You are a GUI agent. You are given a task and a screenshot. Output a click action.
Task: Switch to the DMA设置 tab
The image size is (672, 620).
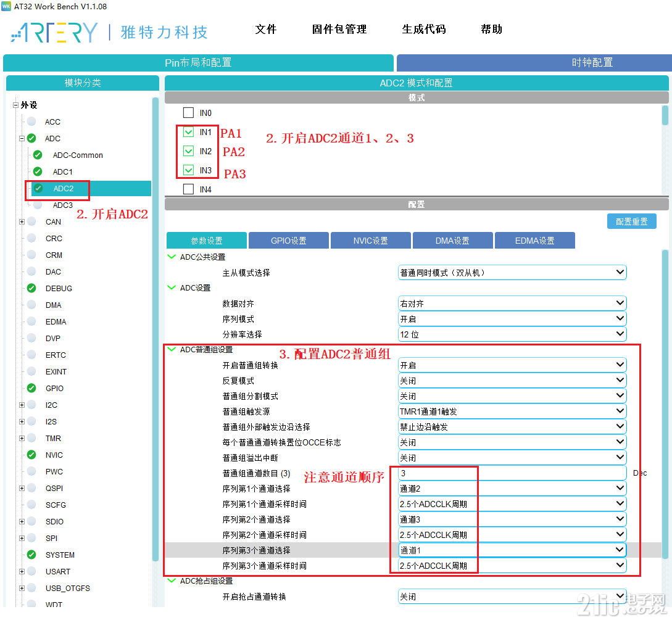[x=452, y=241]
